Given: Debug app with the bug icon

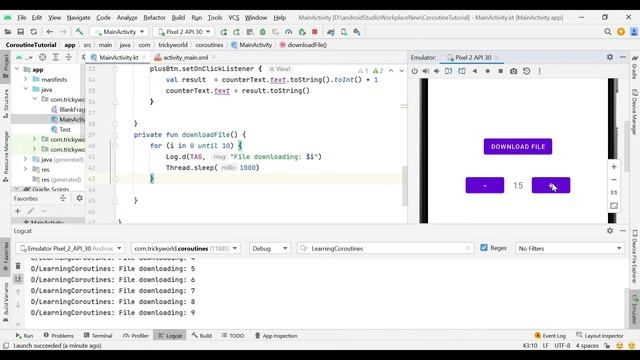Looking at the screenshot, I should [x=263, y=32].
